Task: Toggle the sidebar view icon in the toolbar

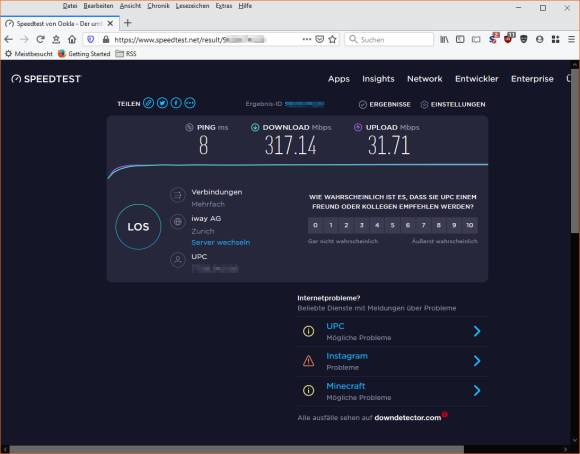Action: click(460, 39)
